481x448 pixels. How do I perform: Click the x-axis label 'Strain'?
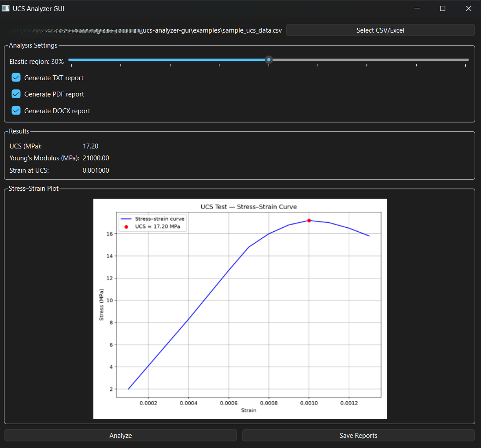click(x=248, y=410)
